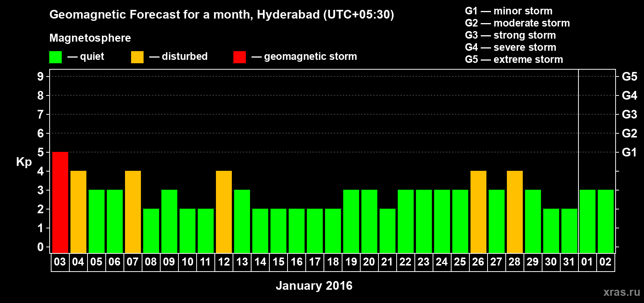
Task: Click date label 17 on the axis
Action: (314, 262)
